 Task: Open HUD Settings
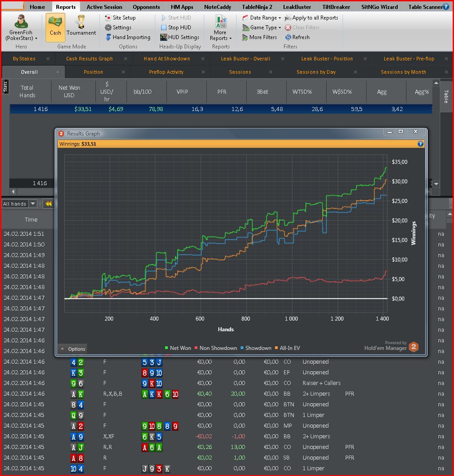[x=180, y=37]
